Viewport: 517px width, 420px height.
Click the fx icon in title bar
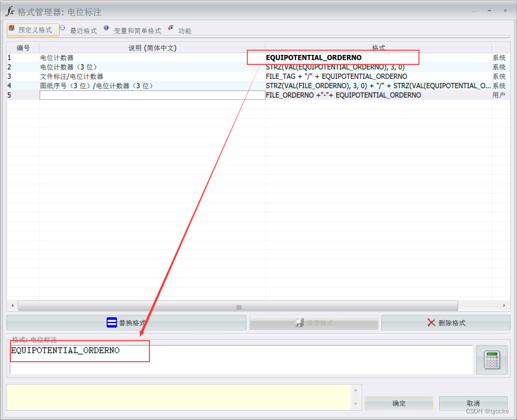click(10, 11)
